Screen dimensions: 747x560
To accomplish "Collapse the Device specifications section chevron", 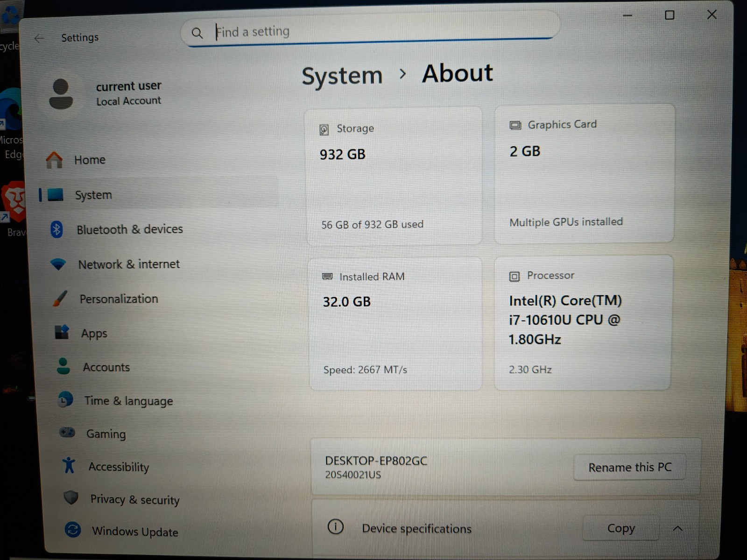I will [x=678, y=528].
